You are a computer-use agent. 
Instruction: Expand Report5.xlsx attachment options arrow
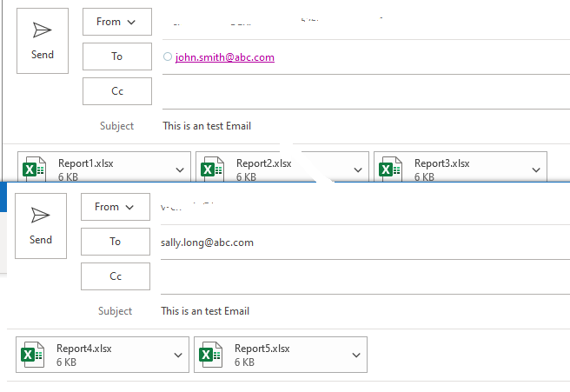pos(356,355)
